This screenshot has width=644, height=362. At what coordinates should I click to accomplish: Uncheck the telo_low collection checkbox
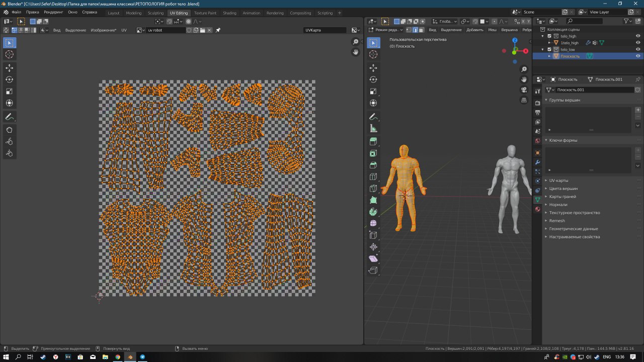coord(549,49)
